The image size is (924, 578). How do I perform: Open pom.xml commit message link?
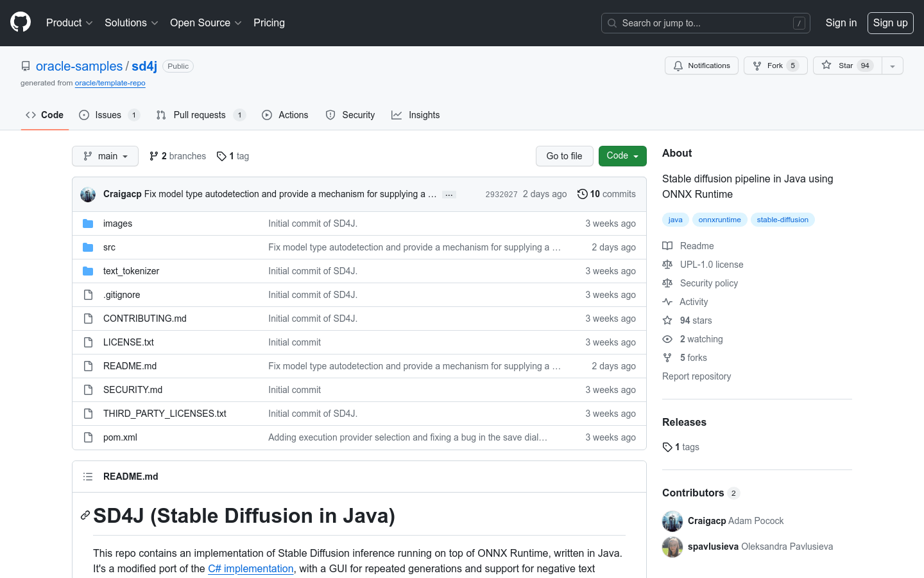click(x=407, y=437)
